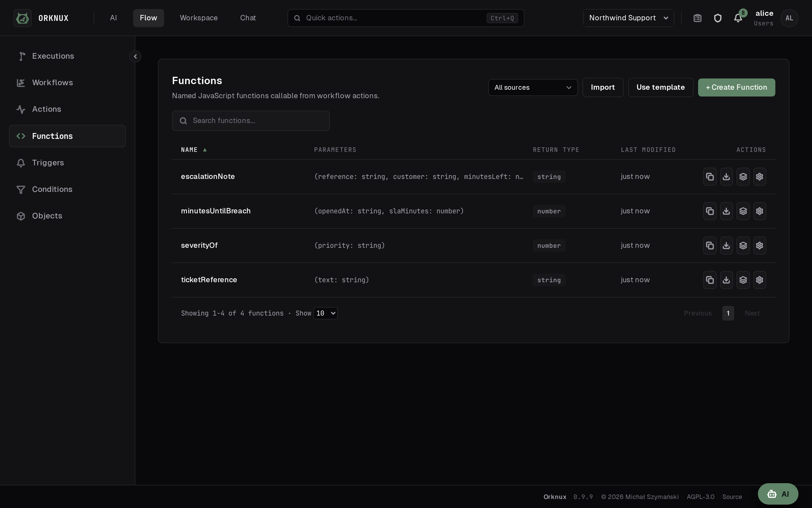Screen dimensions: 812x508
Task: Open the Actions sidebar item
Action: tap(67, 109)
